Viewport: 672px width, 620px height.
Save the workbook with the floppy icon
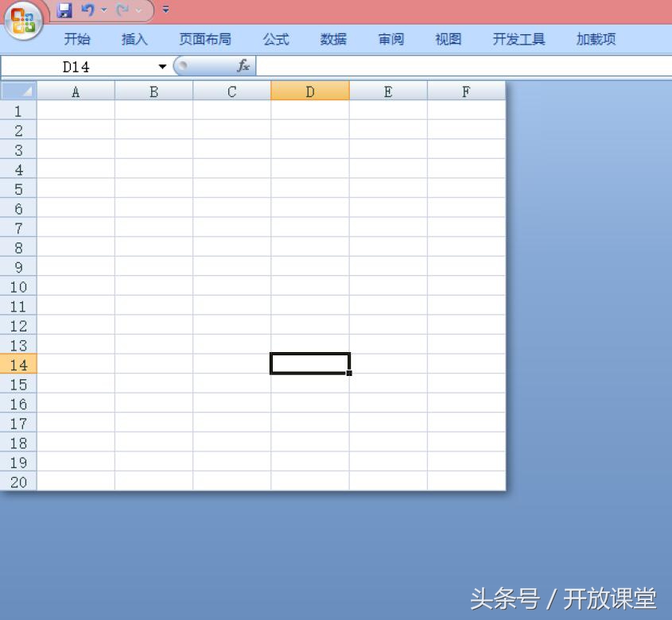tap(64, 10)
